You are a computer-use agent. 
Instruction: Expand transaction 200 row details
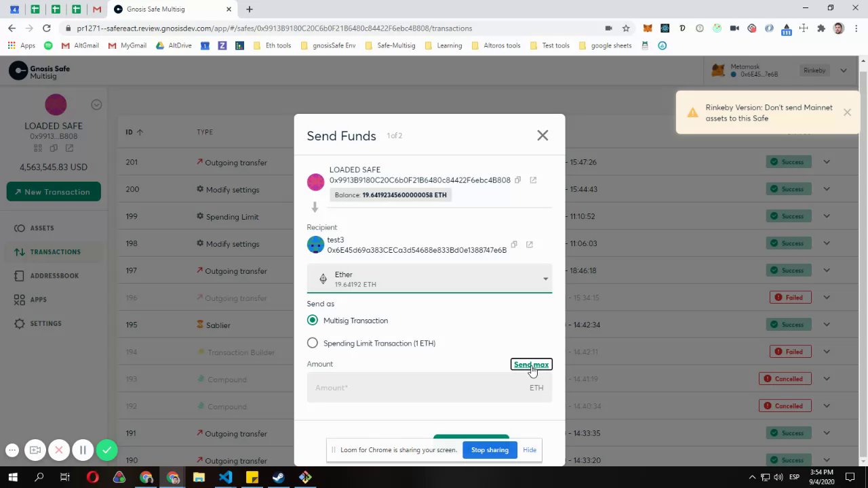coord(827,189)
